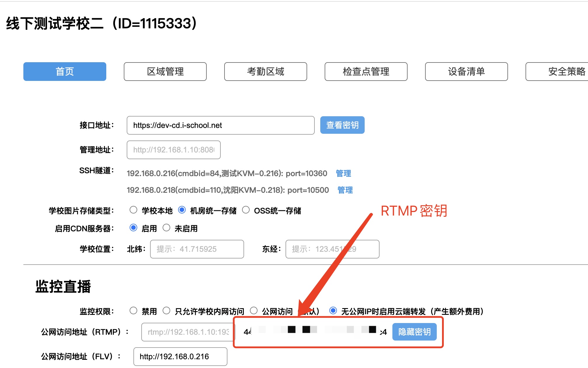The width and height of the screenshot is (588, 368).
Task: Click 管理 link for the 192.168.0.216 tunnel
Action: pos(343,173)
